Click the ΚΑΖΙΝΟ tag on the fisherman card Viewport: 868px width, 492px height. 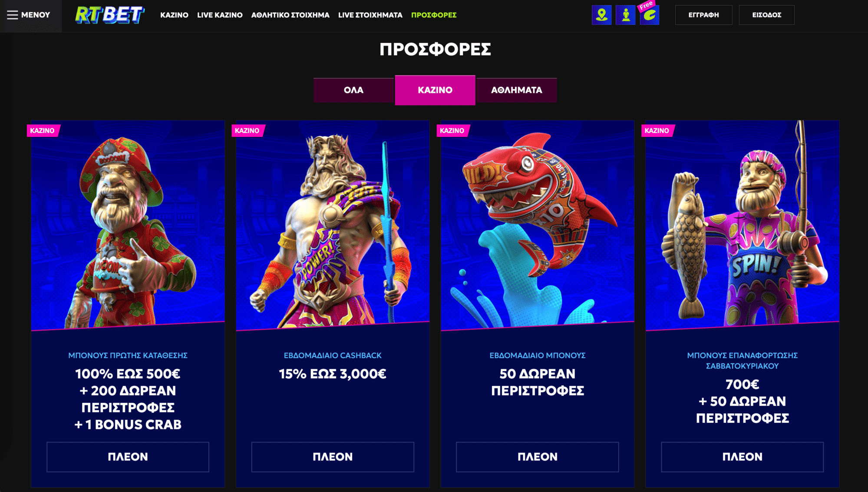[x=657, y=130]
